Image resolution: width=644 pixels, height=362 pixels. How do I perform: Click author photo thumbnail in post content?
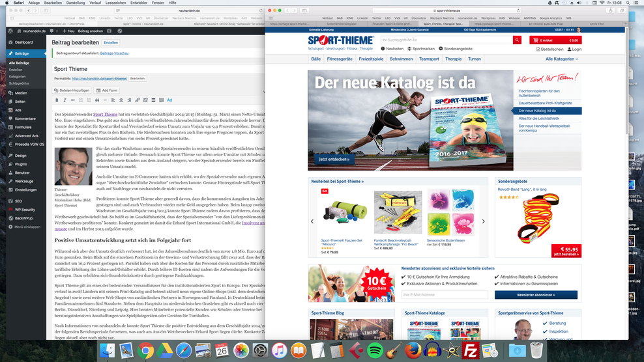[74, 166]
